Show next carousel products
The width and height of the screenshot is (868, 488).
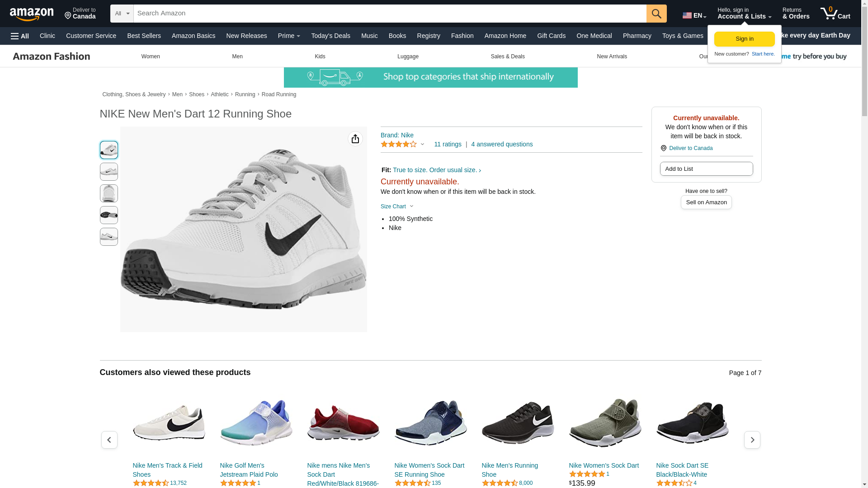pos(752,440)
